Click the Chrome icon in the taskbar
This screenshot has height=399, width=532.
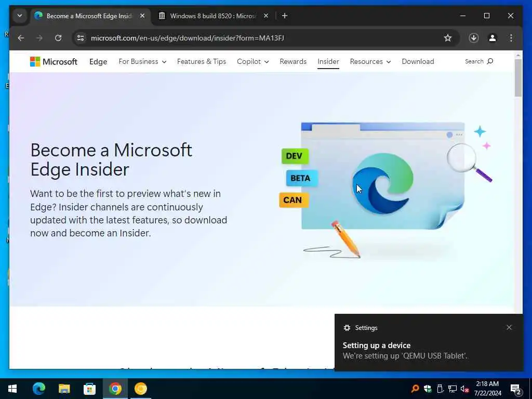tap(115, 389)
